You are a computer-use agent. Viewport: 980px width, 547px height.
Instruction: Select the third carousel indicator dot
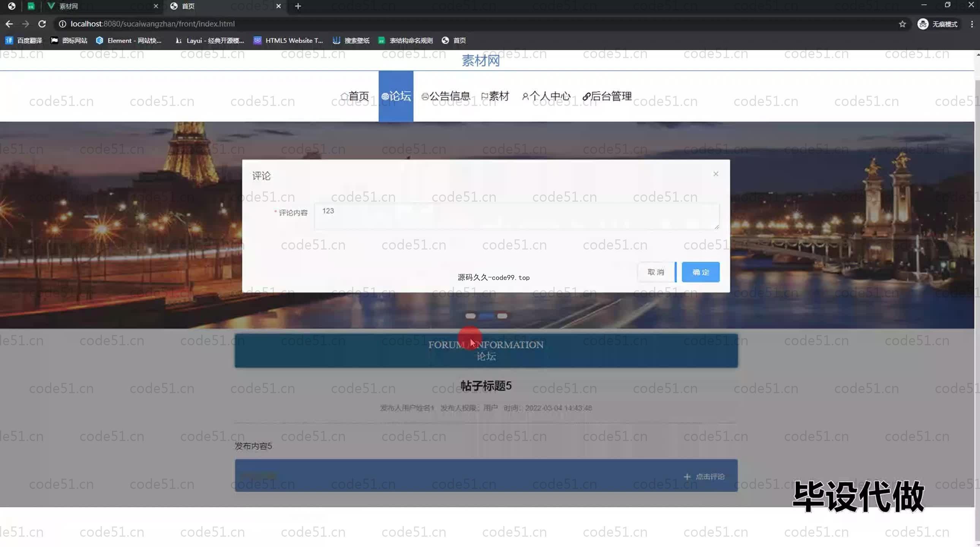pyautogui.click(x=502, y=316)
